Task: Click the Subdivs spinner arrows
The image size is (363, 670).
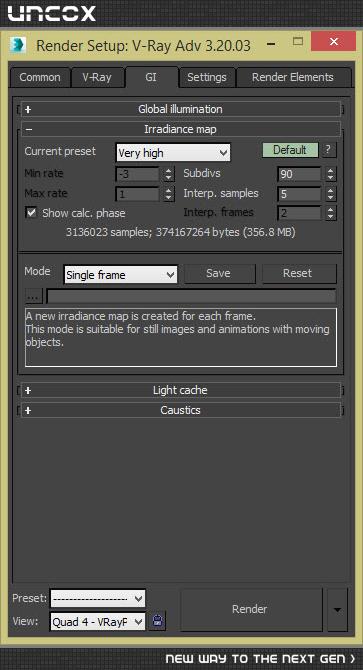Action: [331, 174]
